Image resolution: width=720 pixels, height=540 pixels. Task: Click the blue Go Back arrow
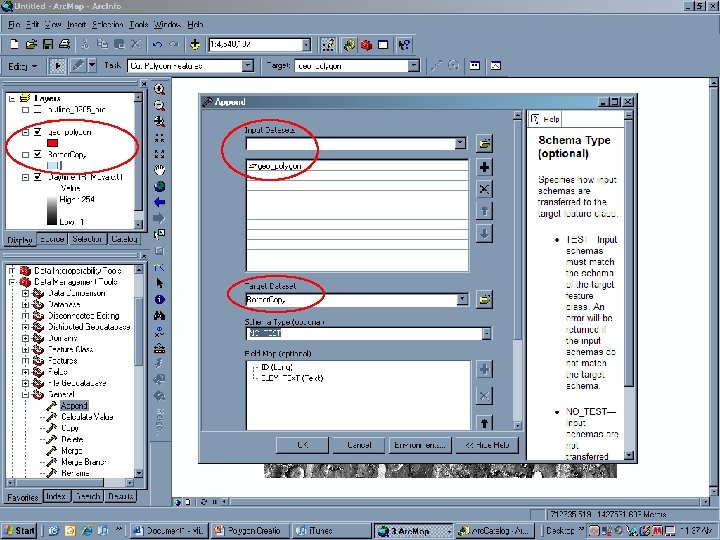click(159, 202)
